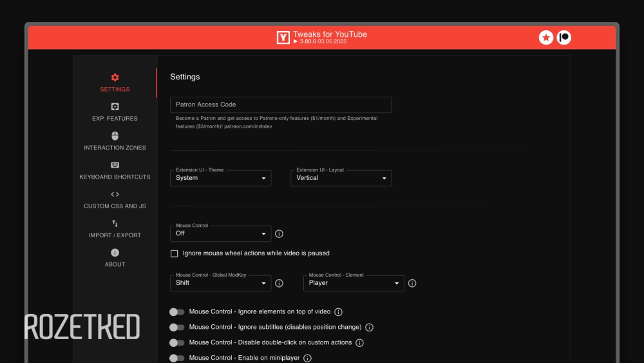Screen dimensions: 644x363
Task: Click the star rating icon in header
Action: [x=546, y=37]
